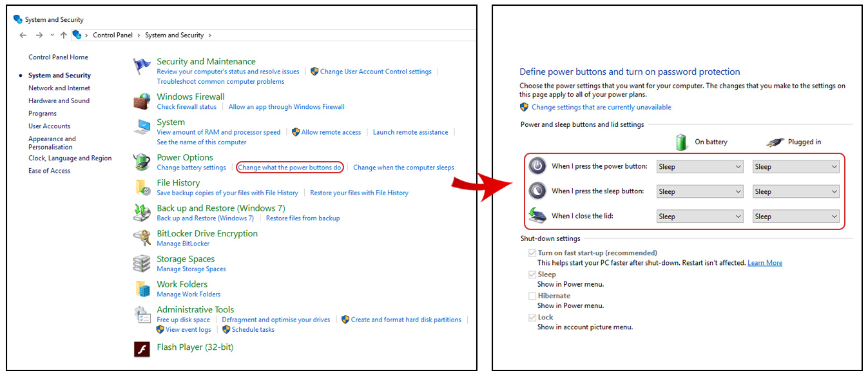Viewport: 868px width, 375px height.
Task: Expand the chevron after System and Security breadcrumb
Action: (x=210, y=35)
